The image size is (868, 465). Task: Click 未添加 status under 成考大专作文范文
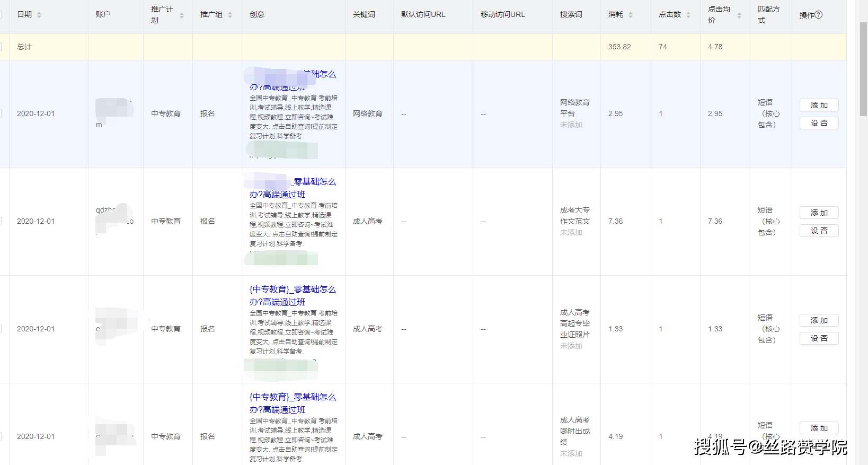(571, 233)
